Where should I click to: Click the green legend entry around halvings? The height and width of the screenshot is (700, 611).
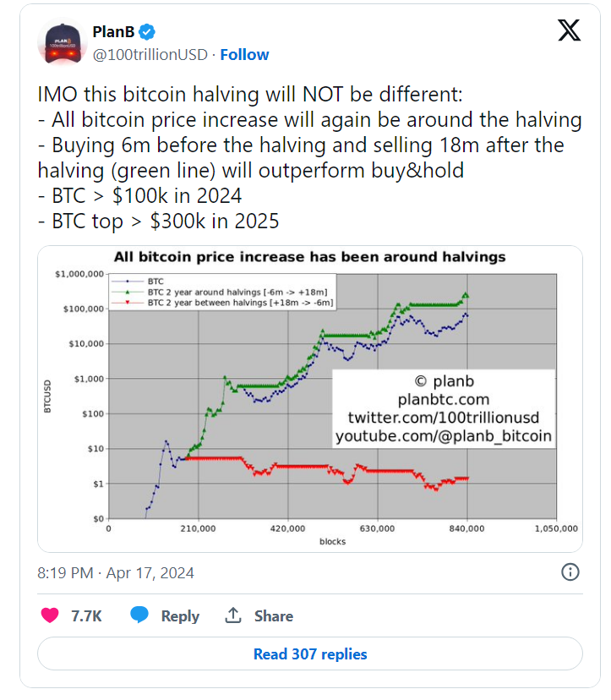[x=221, y=292]
